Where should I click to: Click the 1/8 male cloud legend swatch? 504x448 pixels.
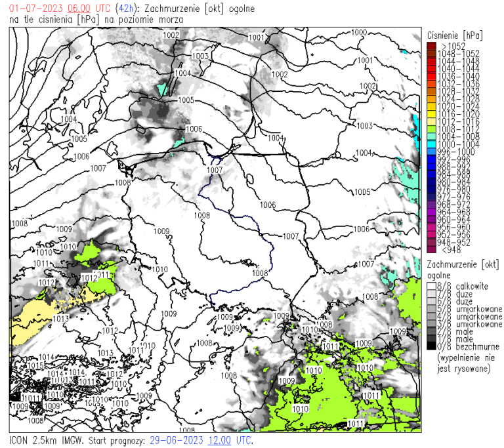tap(430, 339)
